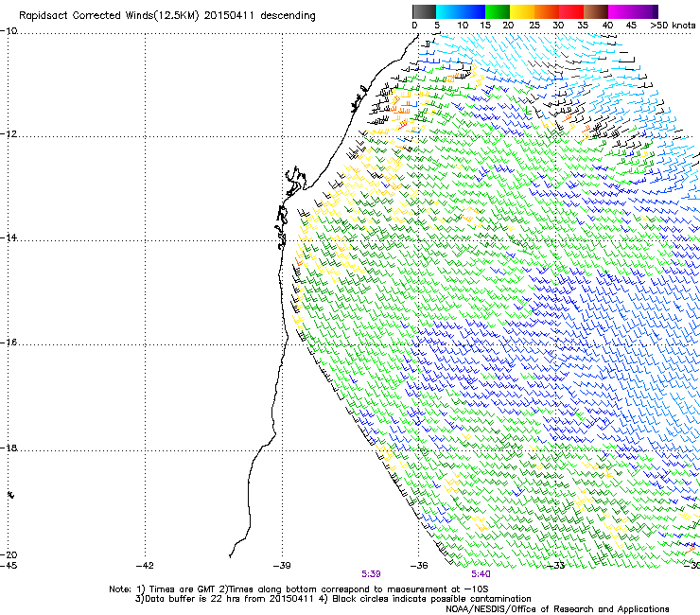700x615 pixels.
Task: Click the purple '5:39' time label
Action: pyautogui.click(x=371, y=574)
